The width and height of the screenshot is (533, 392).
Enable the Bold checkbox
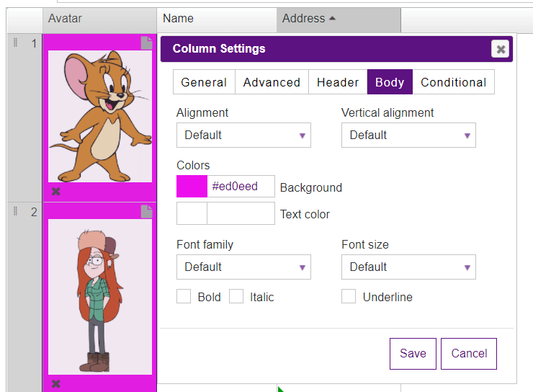point(184,296)
